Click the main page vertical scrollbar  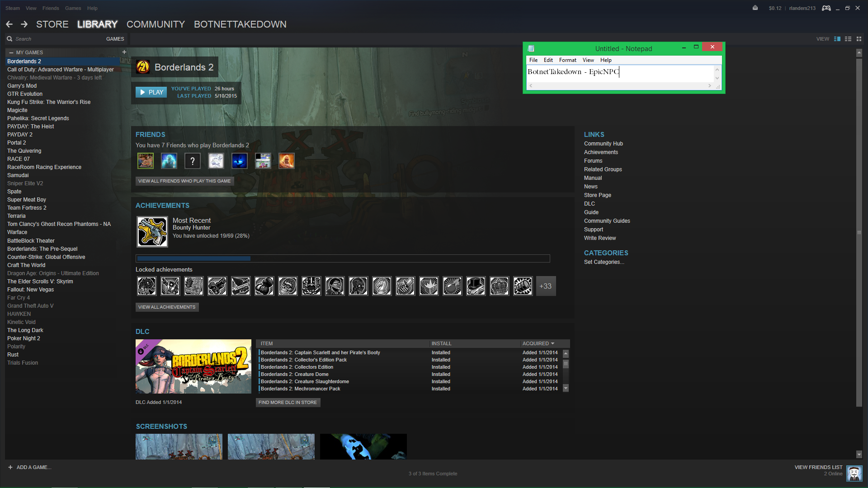(x=859, y=232)
